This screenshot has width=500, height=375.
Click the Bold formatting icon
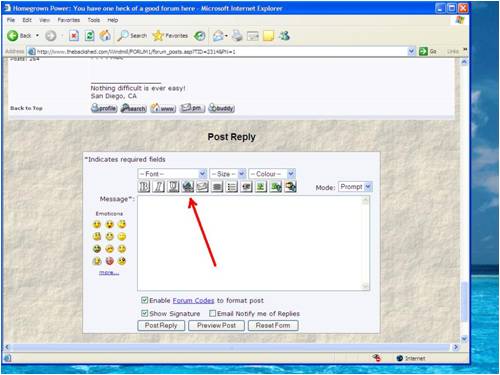coord(144,186)
